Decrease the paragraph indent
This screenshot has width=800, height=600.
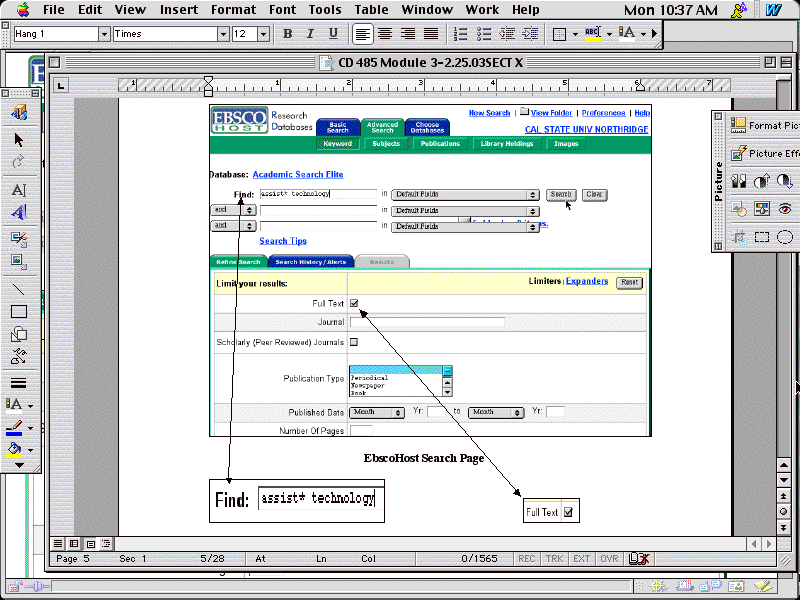point(507,34)
